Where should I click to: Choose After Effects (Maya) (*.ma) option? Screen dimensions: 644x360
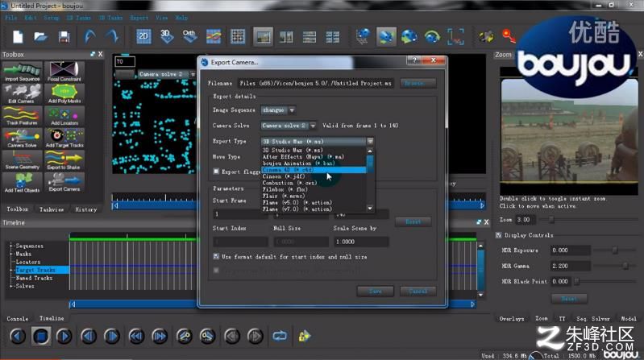click(314, 156)
